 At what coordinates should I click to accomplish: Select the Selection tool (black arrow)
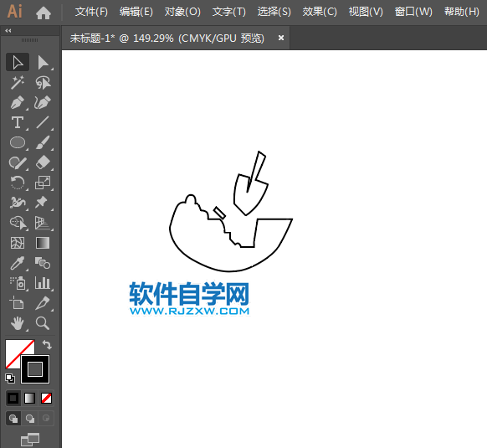pos(18,62)
